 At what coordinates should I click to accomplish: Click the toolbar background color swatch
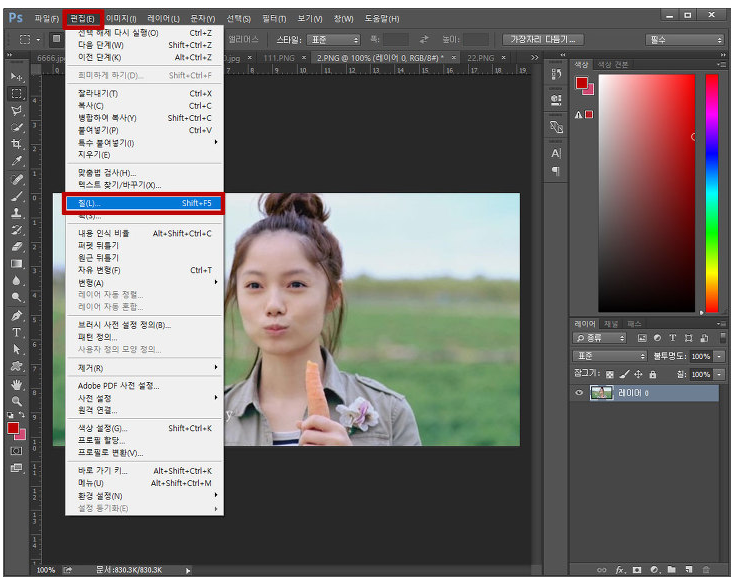point(21,435)
